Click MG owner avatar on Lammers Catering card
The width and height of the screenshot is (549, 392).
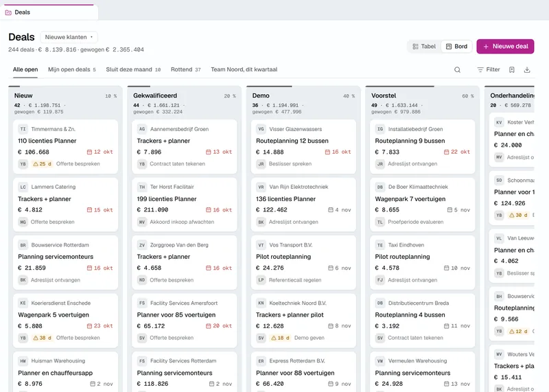click(23, 222)
